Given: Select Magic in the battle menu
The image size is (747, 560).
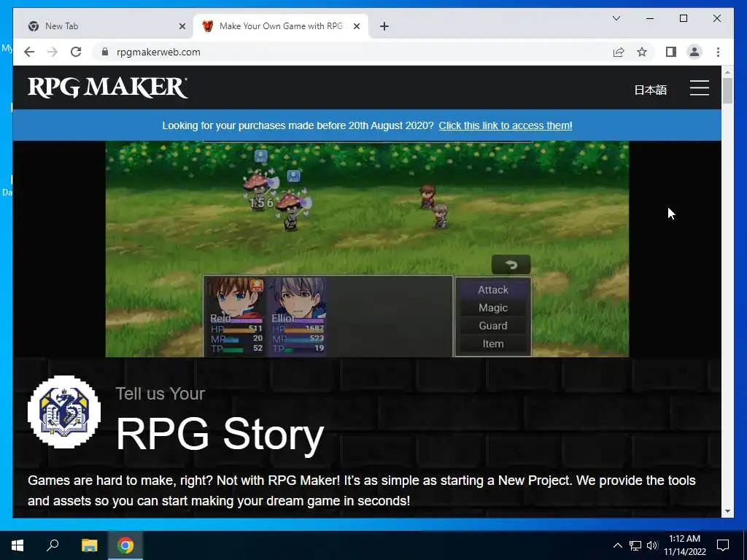Looking at the screenshot, I should [493, 308].
